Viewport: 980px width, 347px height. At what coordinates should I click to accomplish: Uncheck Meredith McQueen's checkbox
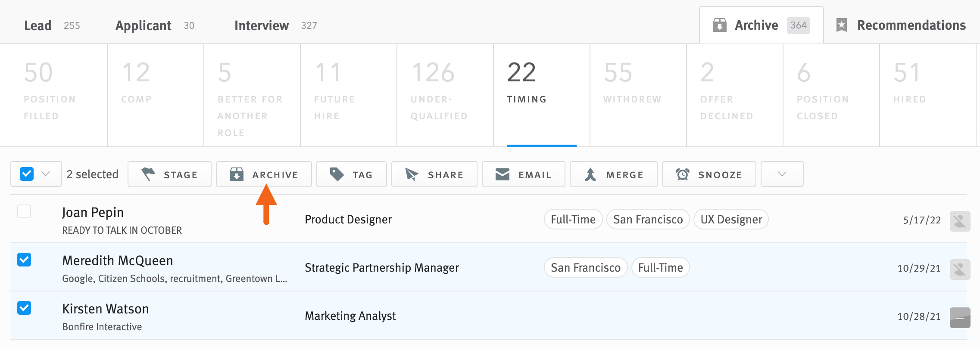coord(24,260)
